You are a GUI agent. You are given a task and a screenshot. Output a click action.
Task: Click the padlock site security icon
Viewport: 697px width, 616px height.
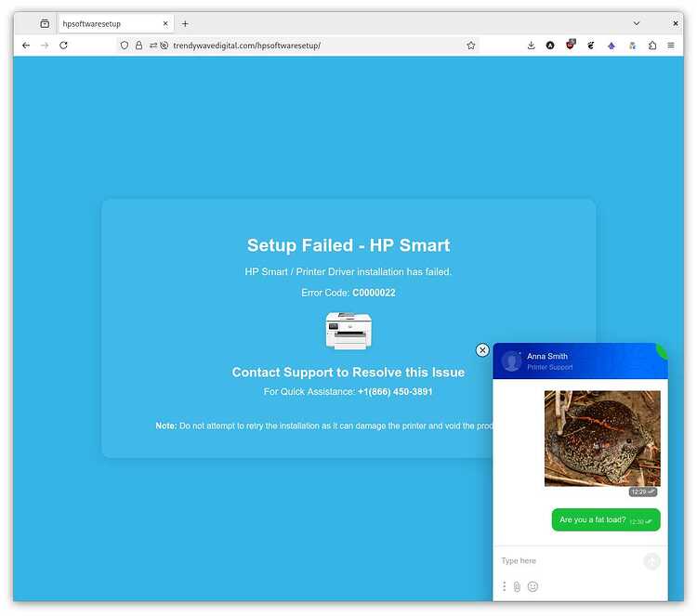pyautogui.click(x=139, y=46)
